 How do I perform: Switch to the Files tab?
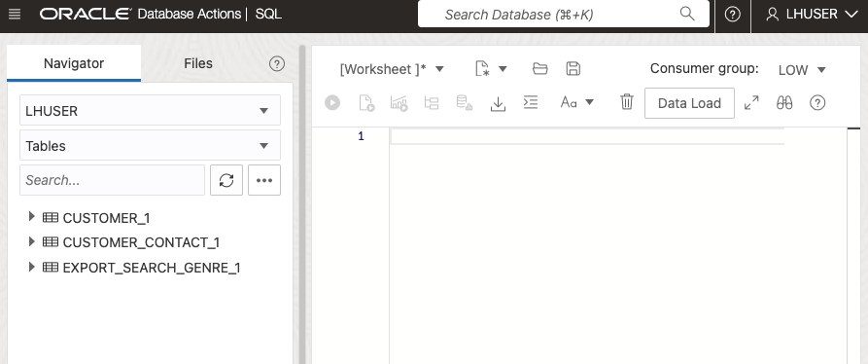[x=198, y=63]
